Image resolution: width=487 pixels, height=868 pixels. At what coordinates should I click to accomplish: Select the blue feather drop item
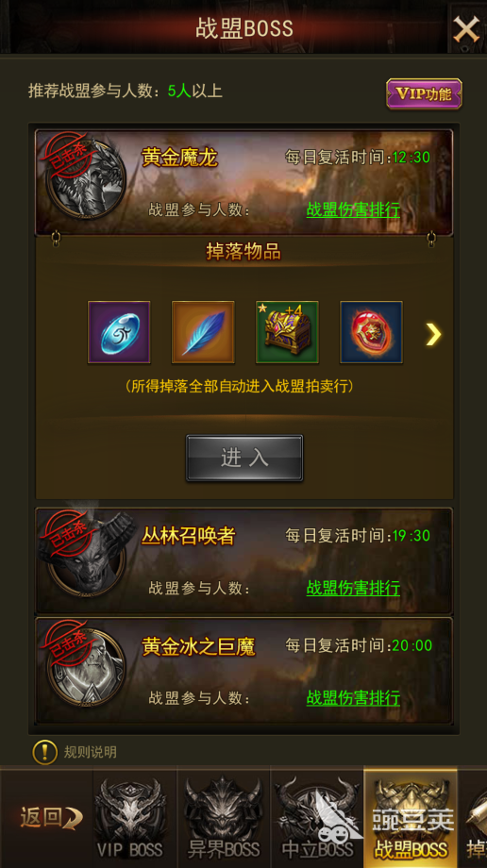coord(203,332)
